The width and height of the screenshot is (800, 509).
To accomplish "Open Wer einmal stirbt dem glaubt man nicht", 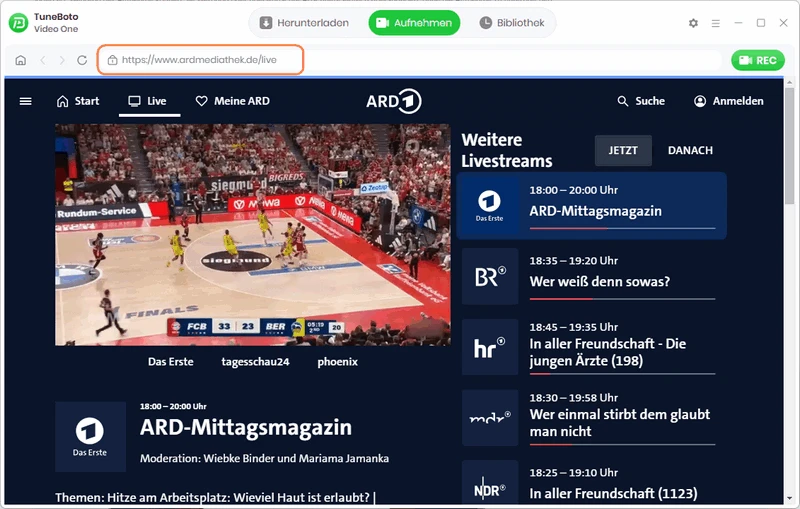I will [x=619, y=423].
